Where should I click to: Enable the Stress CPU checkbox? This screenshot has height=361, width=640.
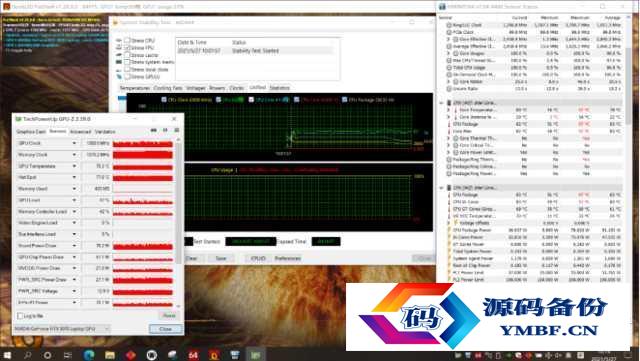click(x=127, y=40)
